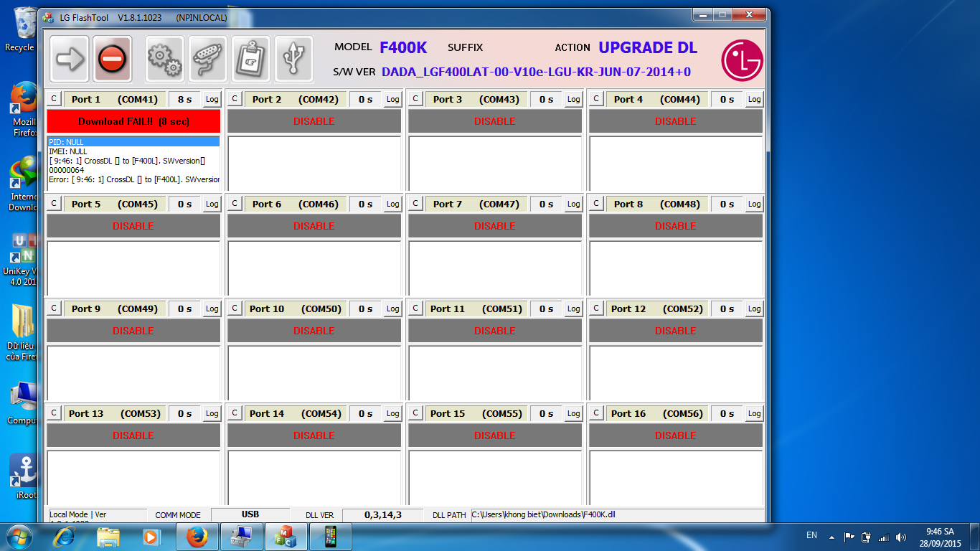The width and height of the screenshot is (980, 551).
Task: Launch Mozilla Firefox from the desktop
Action: pyautogui.click(x=24, y=109)
